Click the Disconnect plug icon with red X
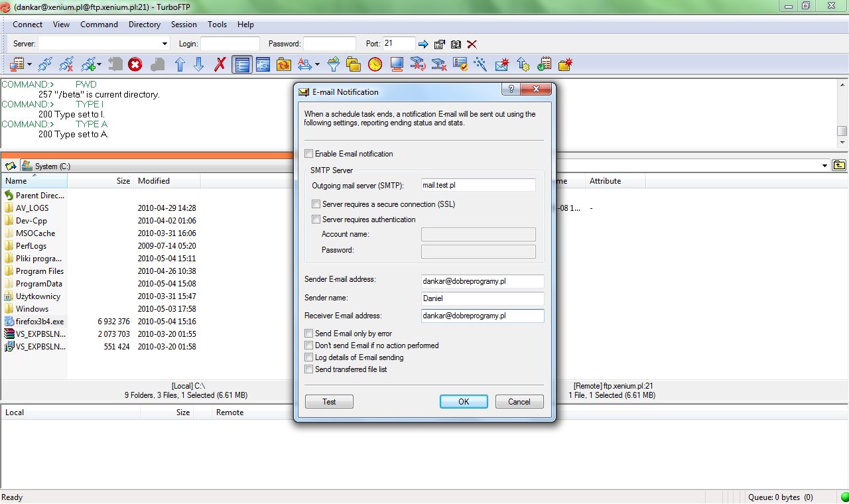 click(66, 64)
